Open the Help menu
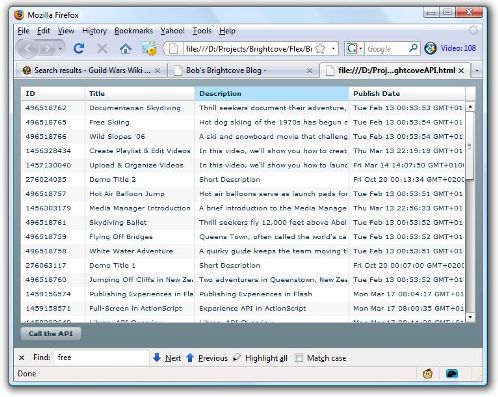 tap(227, 31)
